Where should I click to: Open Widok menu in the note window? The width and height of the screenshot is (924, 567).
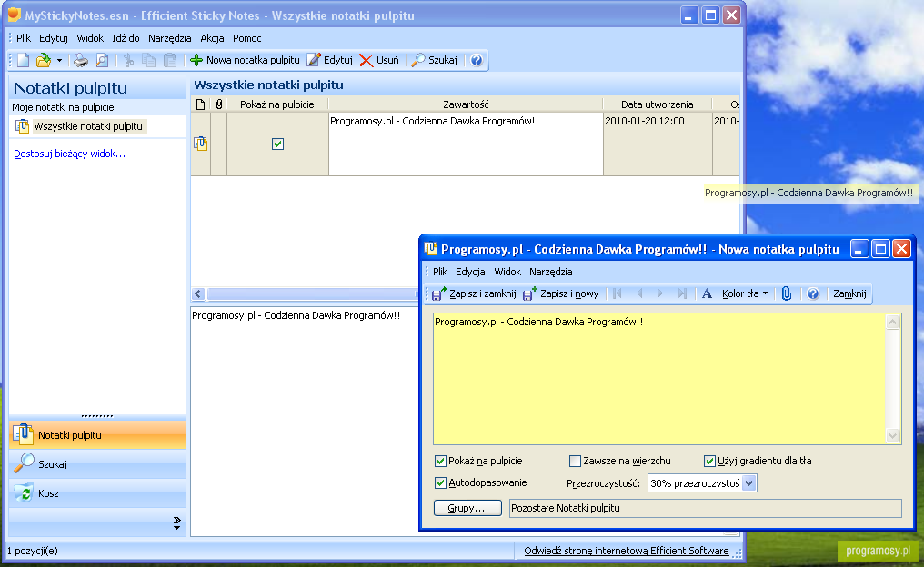point(507,272)
